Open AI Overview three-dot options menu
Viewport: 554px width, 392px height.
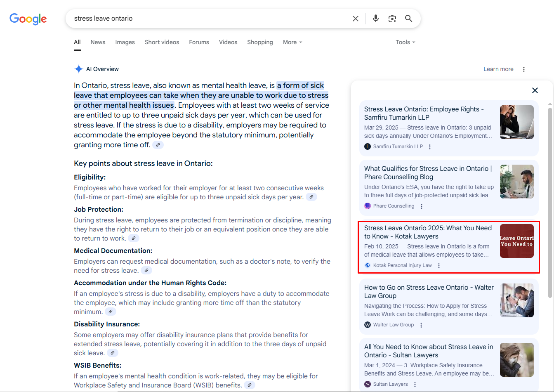coord(524,69)
